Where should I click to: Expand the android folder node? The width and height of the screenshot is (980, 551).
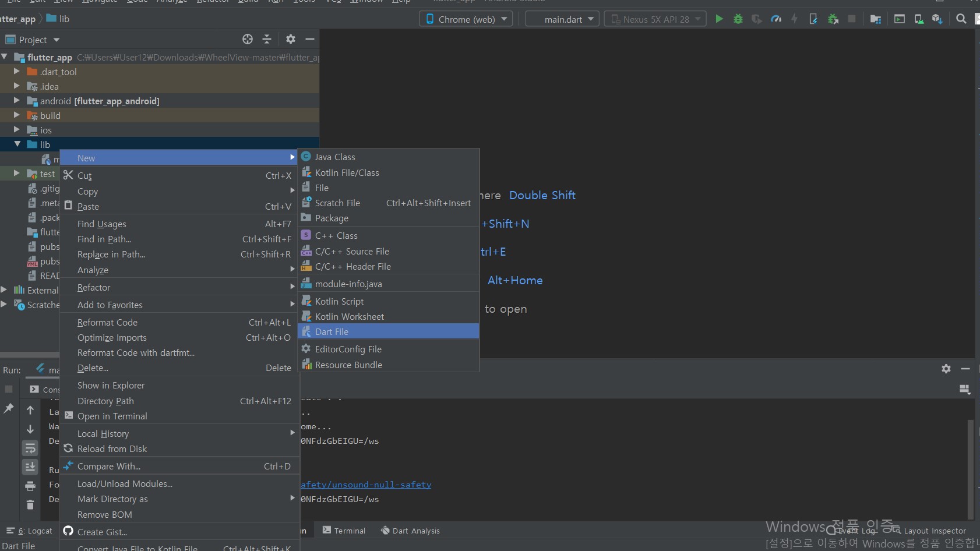[17, 101]
